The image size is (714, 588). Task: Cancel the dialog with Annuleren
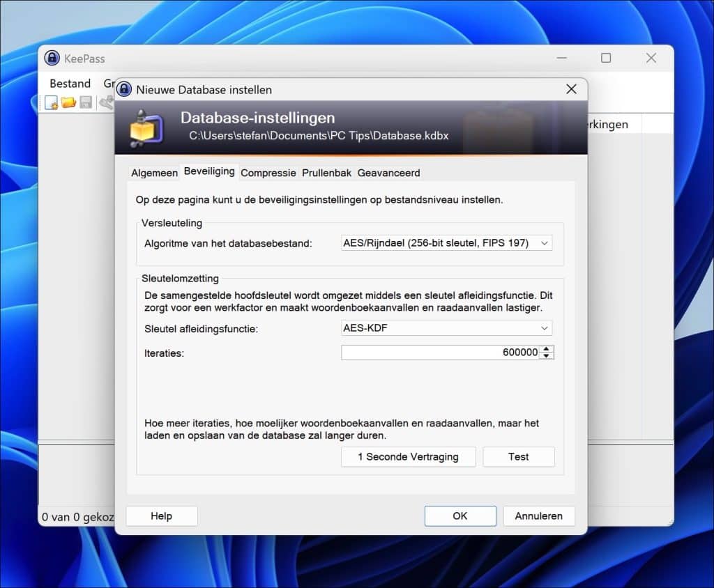pos(538,516)
